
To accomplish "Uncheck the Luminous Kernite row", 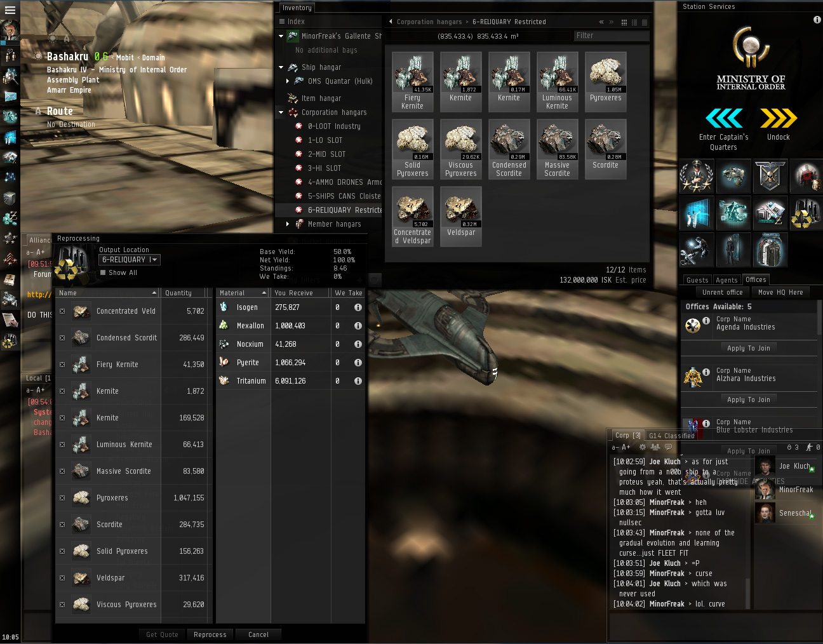I will 62,445.
